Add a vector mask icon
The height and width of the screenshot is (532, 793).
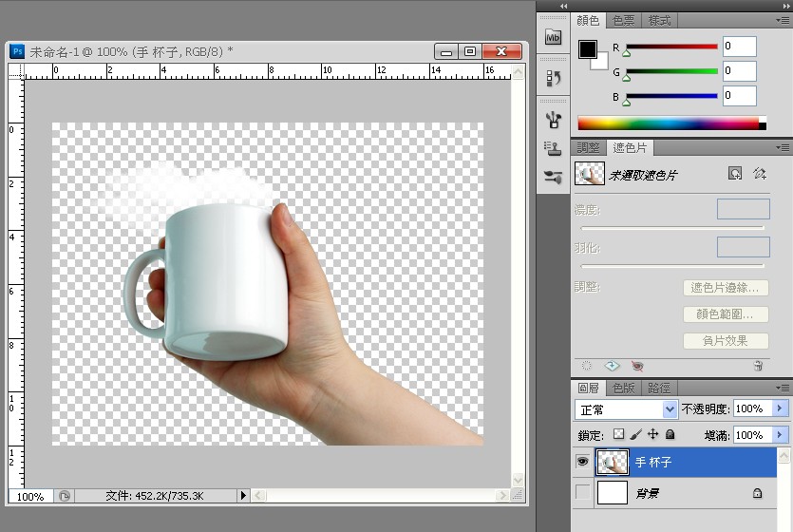[760, 174]
